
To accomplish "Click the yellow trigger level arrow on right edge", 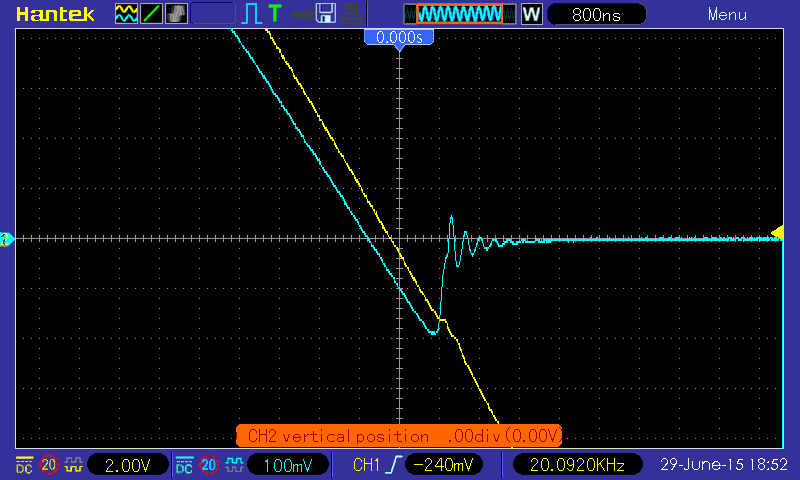I will (778, 233).
